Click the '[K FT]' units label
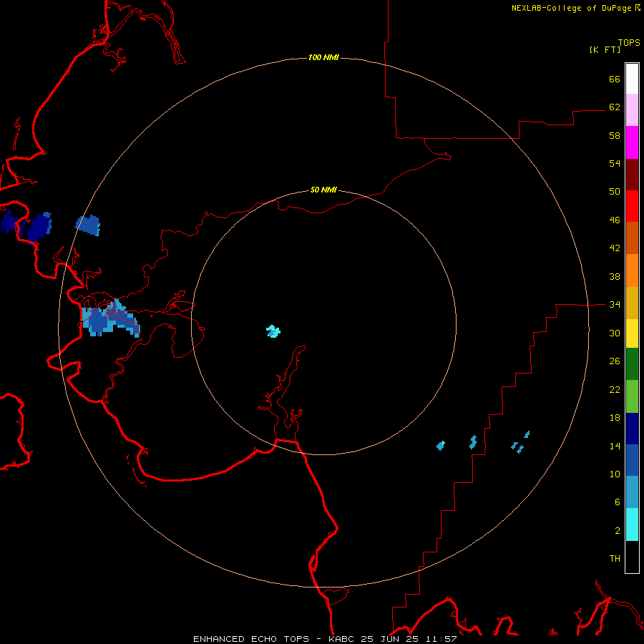This screenshot has width=644, height=644. tap(605, 49)
